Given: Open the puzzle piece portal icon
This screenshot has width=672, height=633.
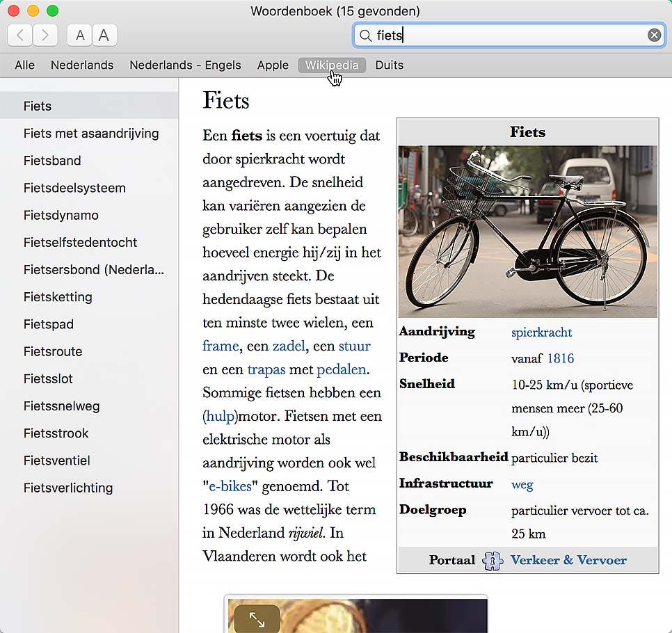Looking at the screenshot, I should click(x=492, y=560).
